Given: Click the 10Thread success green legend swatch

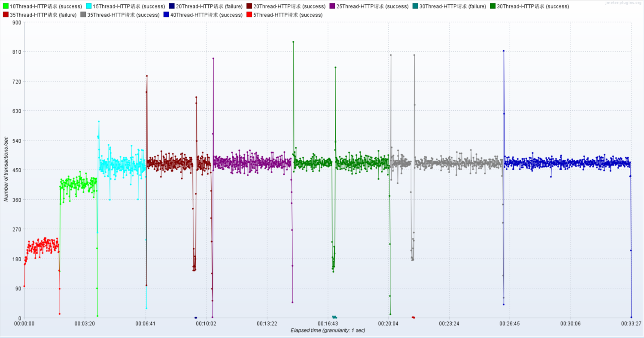Looking at the screenshot, I should pos(6,6).
